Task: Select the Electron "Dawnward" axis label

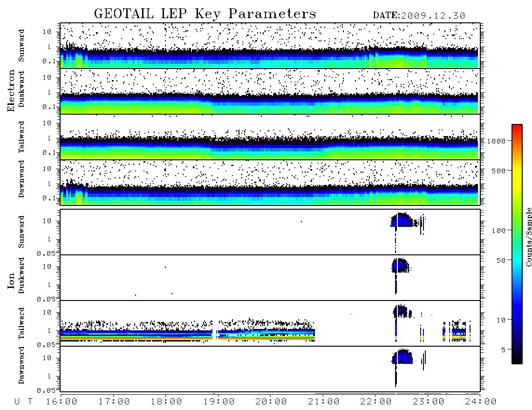Action: [x=21, y=179]
